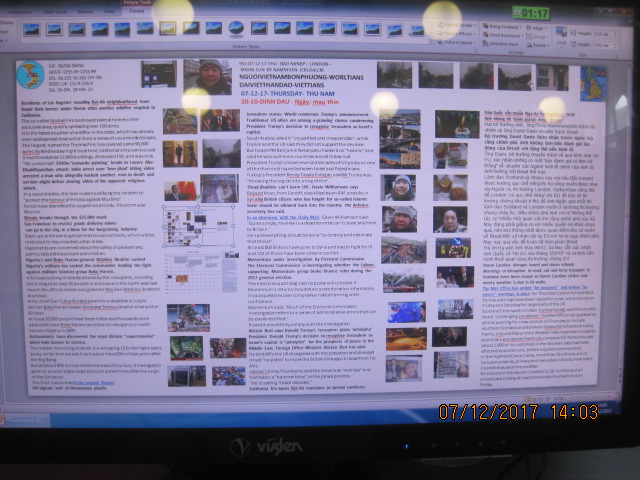Click the Width spinner arrows
Image resolution: width=640 pixels, height=480 pixels.
click(614, 45)
